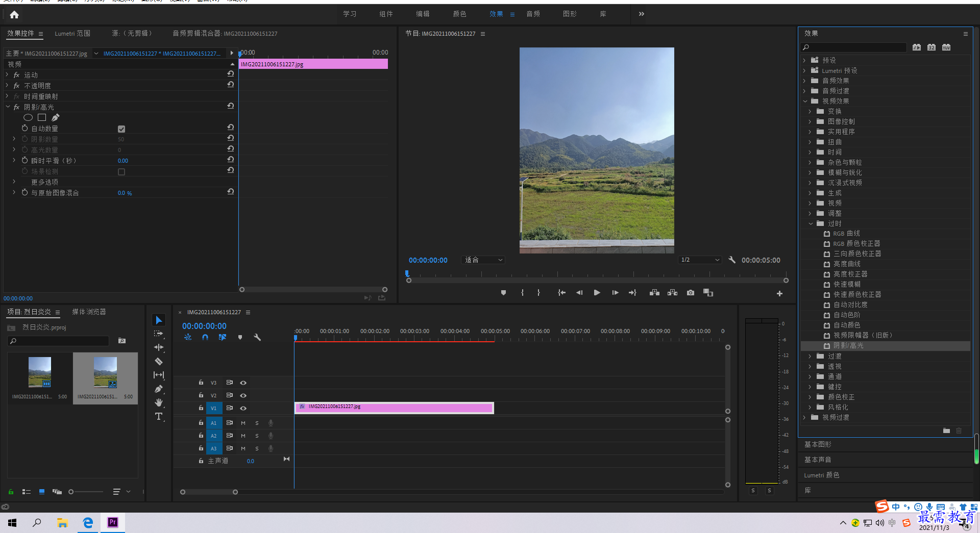Select the Type tool
Viewport: 980px width, 533px height.
click(x=159, y=416)
